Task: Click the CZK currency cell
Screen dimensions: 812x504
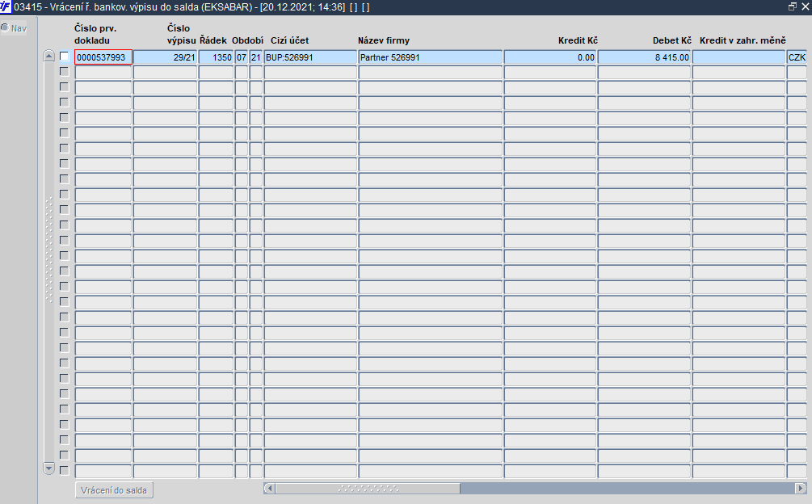Action: click(x=797, y=57)
